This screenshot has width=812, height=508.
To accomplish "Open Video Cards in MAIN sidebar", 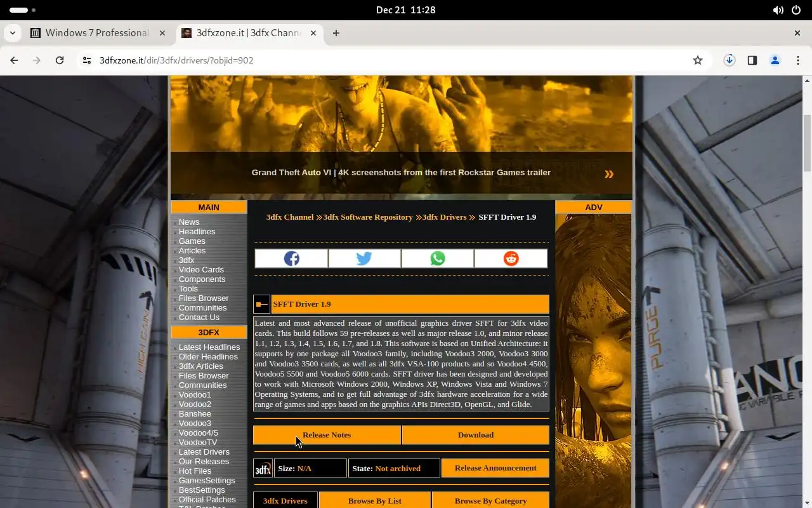I will coord(201,270).
